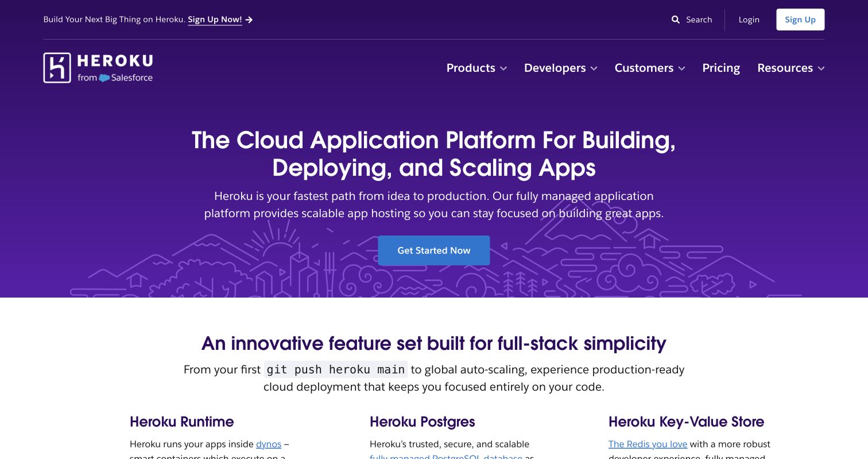Open the dynos link

tap(269, 444)
